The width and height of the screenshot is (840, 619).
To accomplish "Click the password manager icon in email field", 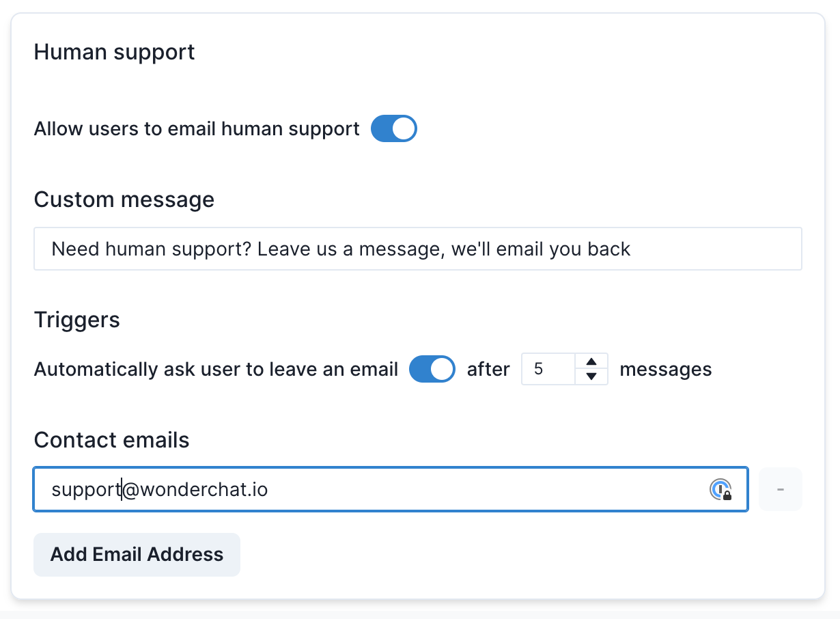I will click(x=720, y=489).
